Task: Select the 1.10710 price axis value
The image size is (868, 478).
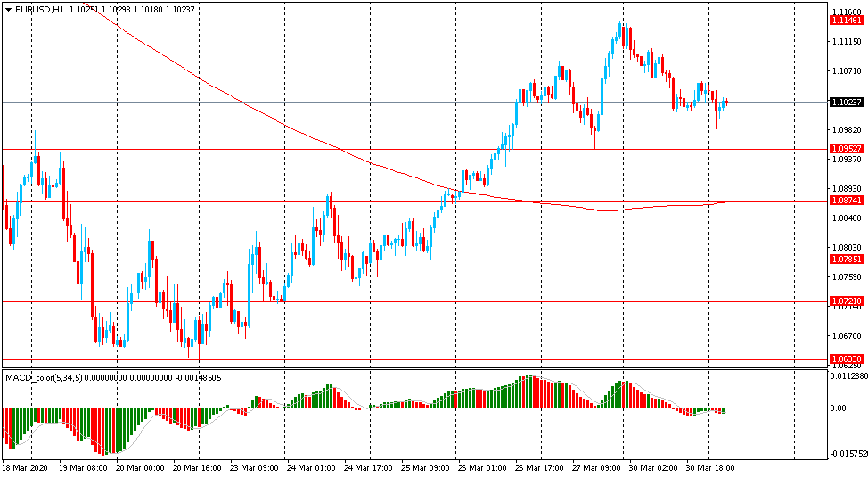Action: 847,70
